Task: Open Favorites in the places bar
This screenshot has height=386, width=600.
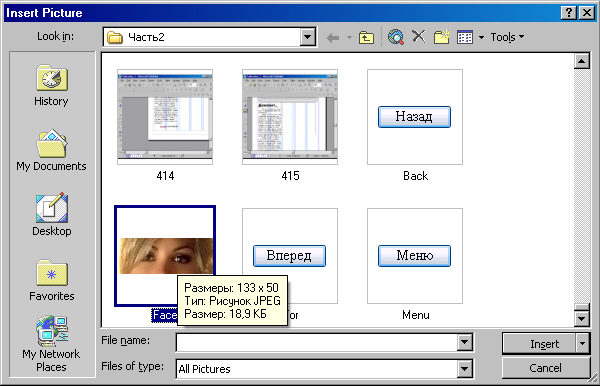Action: 52,280
